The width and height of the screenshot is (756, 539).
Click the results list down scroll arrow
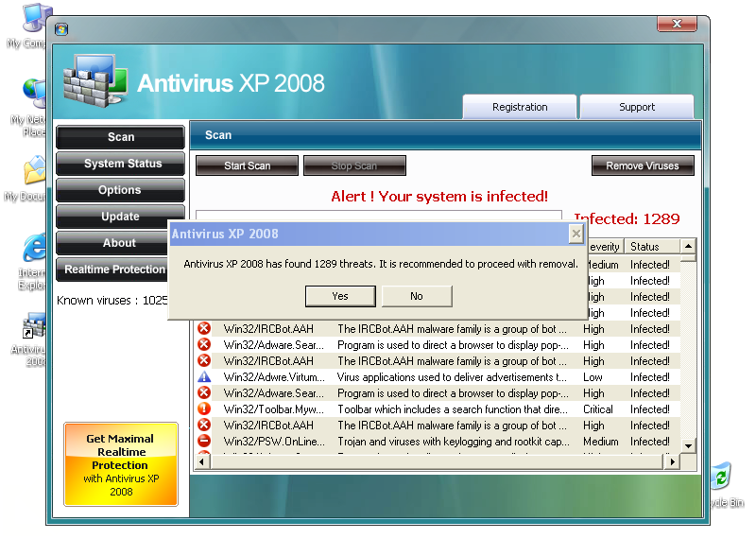pos(689,446)
